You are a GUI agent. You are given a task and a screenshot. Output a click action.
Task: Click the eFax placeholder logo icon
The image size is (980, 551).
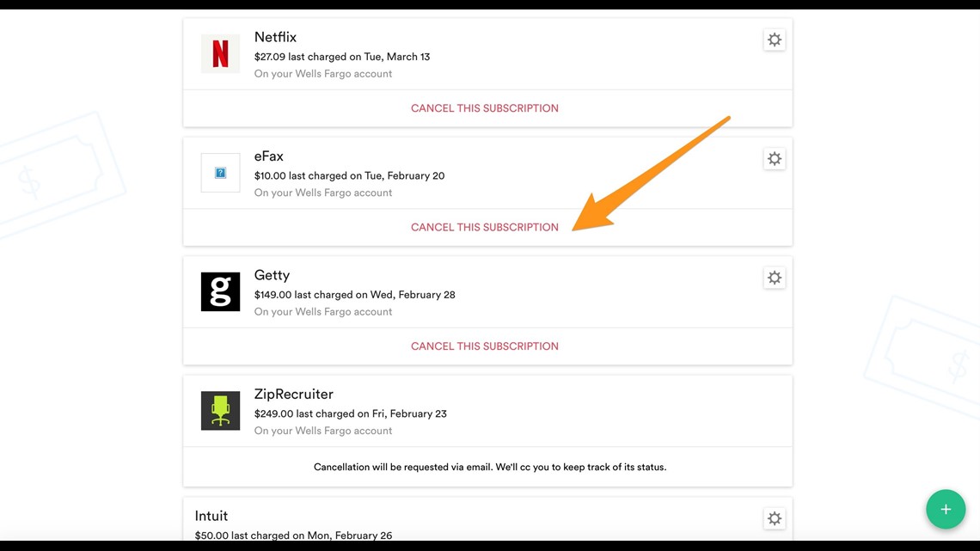tap(221, 173)
